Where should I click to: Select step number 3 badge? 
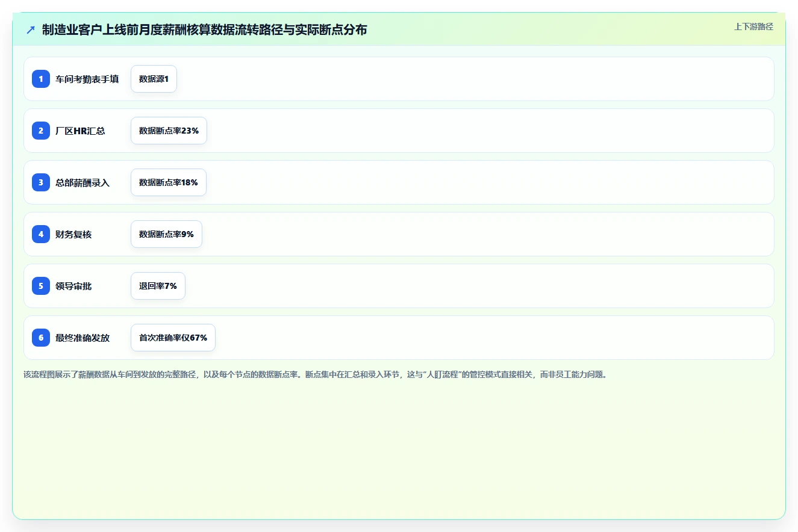[41, 182]
